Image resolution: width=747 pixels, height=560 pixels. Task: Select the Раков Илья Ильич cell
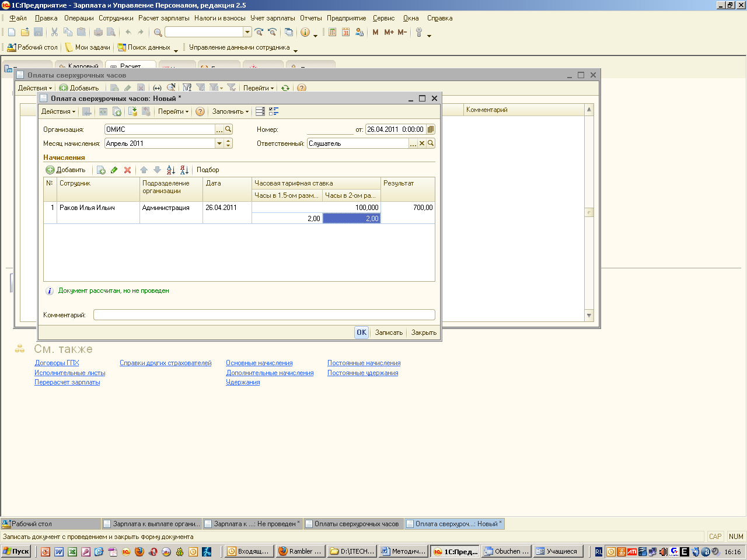point(98,213)
